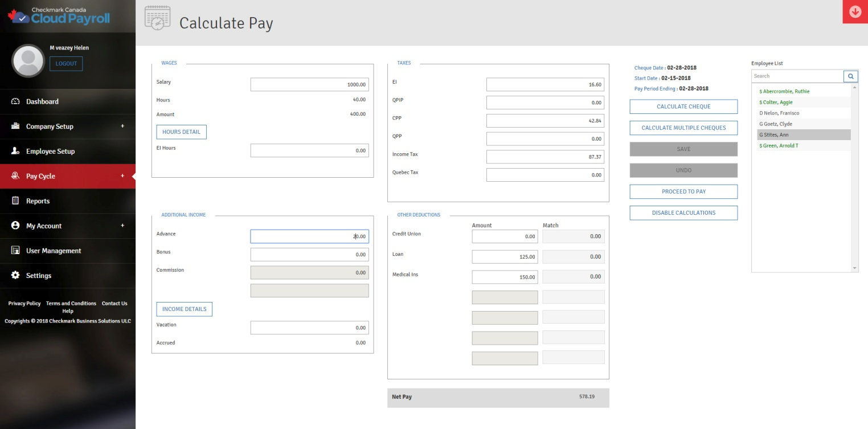Image resolution: width=868 pixels, height=429 pixels.
Task: Open the My Account menu item
Action: click(x=44, y=226)
